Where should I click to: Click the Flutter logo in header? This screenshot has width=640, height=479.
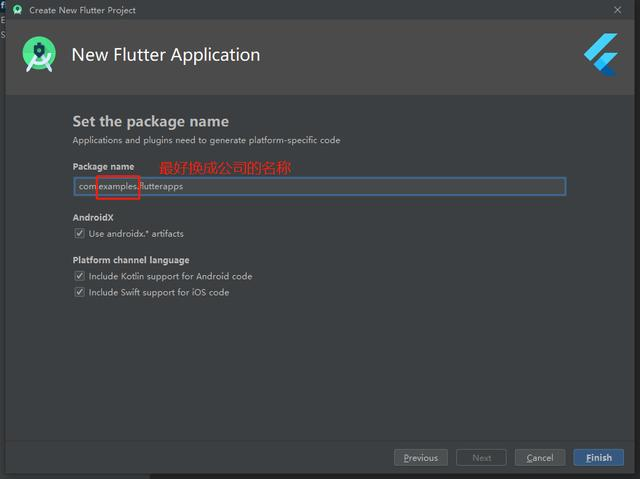coord(601,55)
